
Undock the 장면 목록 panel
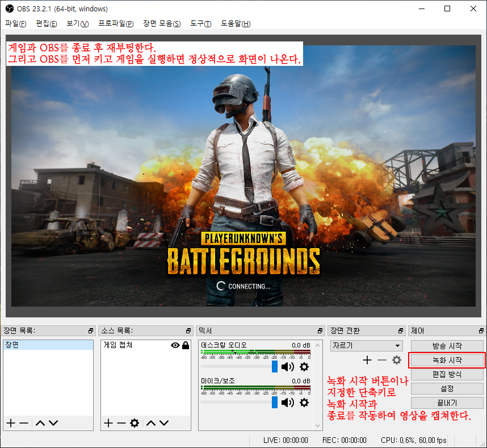[91, 331]
